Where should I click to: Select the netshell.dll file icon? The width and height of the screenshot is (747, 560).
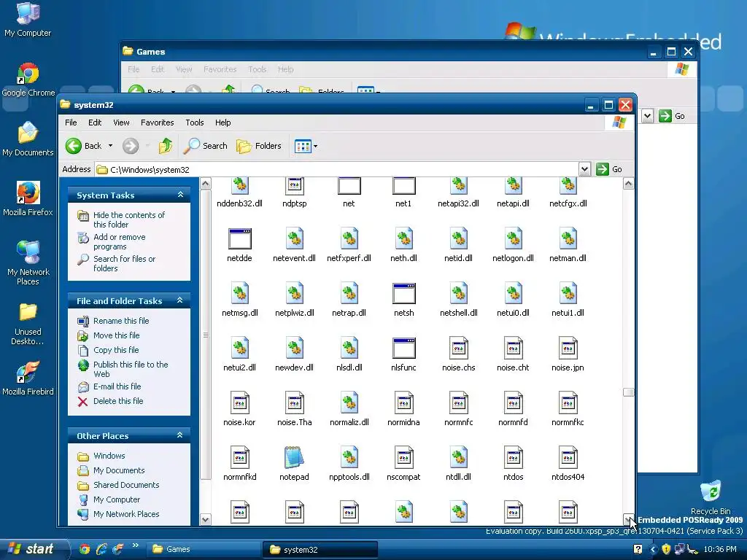(x=458, y=293)
